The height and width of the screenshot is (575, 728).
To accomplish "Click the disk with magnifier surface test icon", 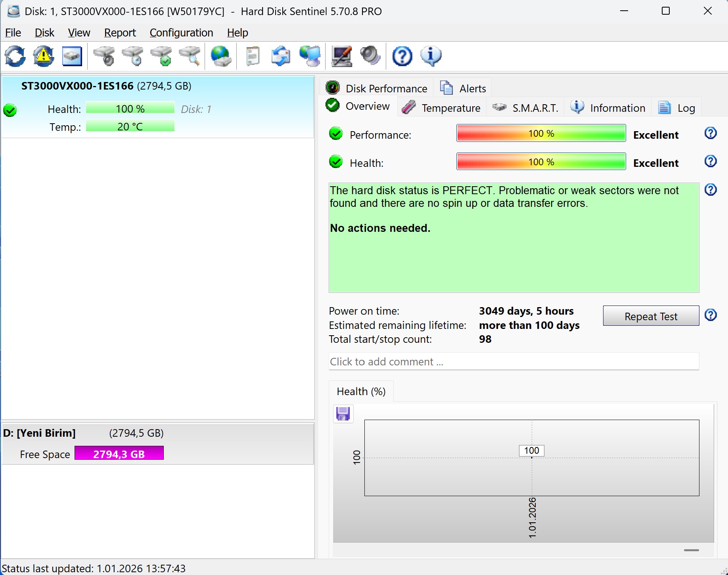I will tap(190, 56).
